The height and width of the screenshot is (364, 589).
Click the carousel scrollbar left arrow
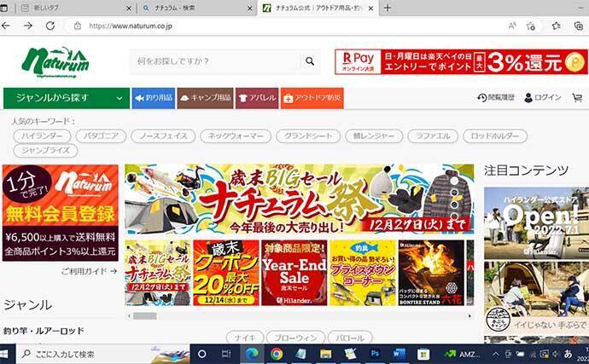click(x=129, y=316)
